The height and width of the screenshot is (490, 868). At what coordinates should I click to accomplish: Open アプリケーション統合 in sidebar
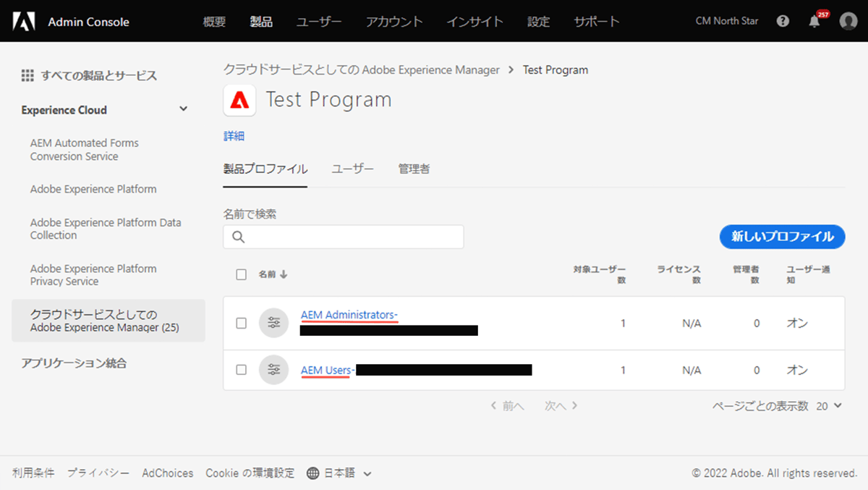[74, 363]
